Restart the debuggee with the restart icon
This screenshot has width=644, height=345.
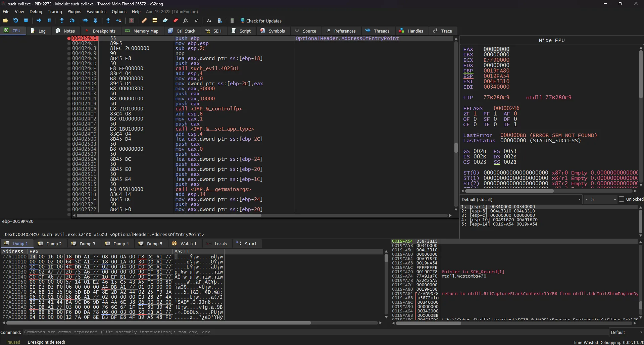coord(15,20)
